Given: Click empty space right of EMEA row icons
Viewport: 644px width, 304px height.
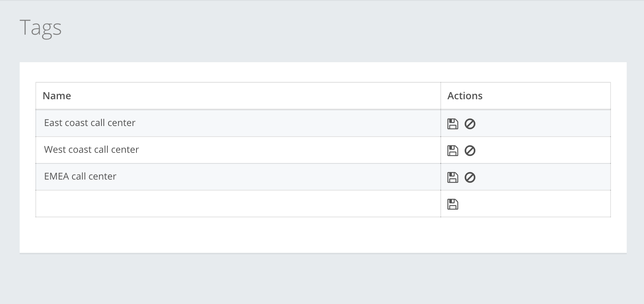Looking at the screenshot, I should pos(543,177).
